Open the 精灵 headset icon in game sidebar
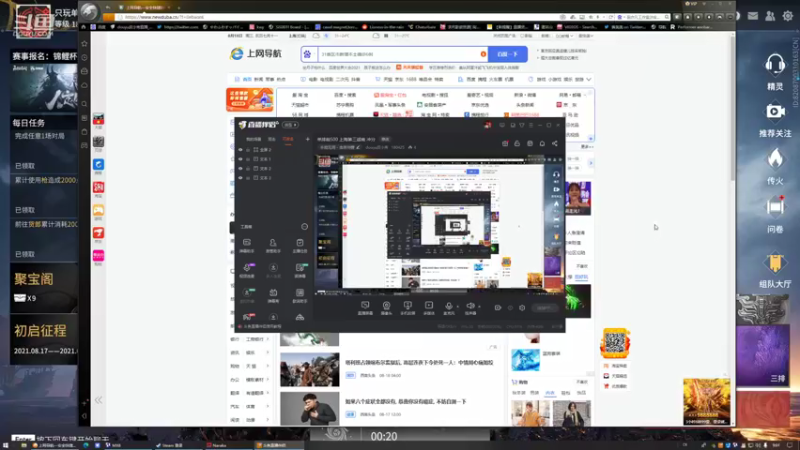This screenshot has width=800, height=450. pyautogui.click(x=775, y=65)
